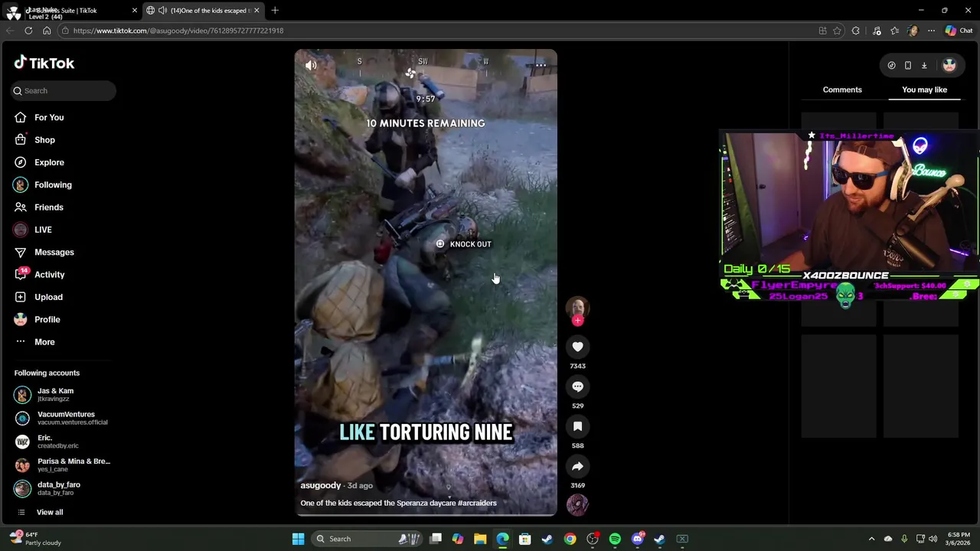
Task: Open the weather widget on taskbar
Action: (34, 539)
